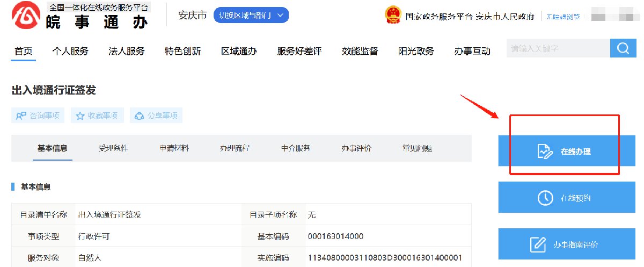Viewport: 644px width, 267px height.
Task: Open the 个人服务 menu
Action: 70,52
